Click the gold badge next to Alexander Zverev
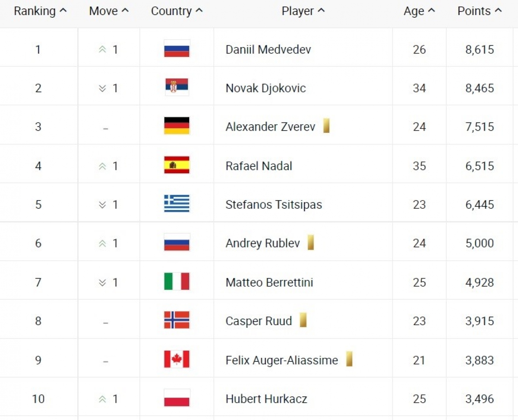 (326, 126)
